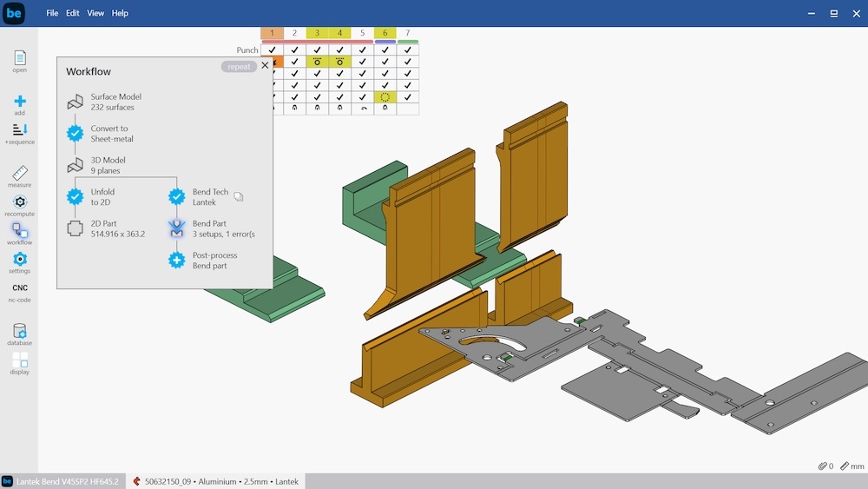Click the dashed-circle yellow cell under bend 6
868x489 pixels.
[385, 97]
